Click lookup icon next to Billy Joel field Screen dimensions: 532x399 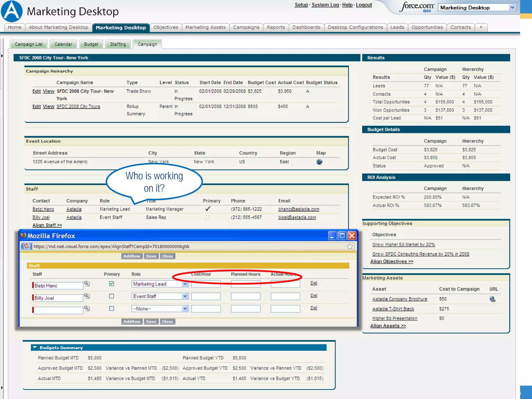click(87, 296)
